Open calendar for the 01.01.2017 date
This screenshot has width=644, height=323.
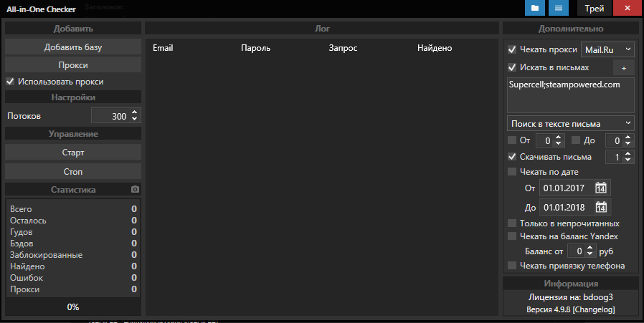point(601,188)
